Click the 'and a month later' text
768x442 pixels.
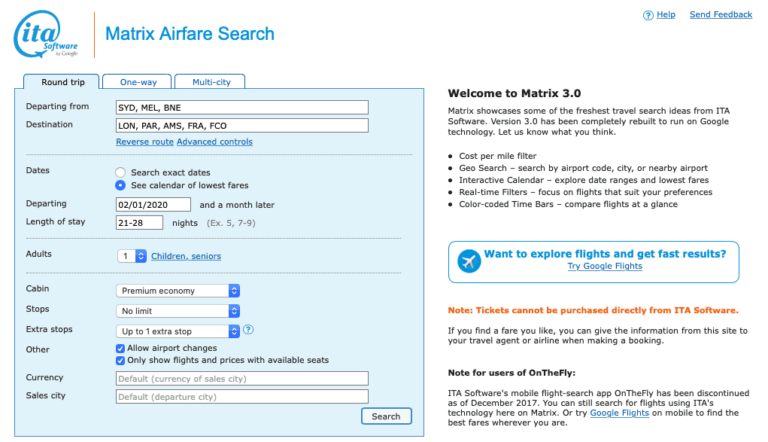click(237, 205)
